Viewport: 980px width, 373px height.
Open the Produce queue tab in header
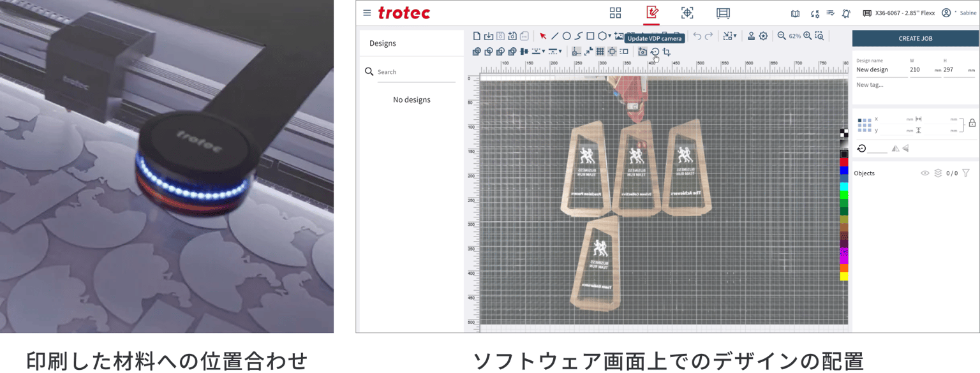tap(723, 13)
